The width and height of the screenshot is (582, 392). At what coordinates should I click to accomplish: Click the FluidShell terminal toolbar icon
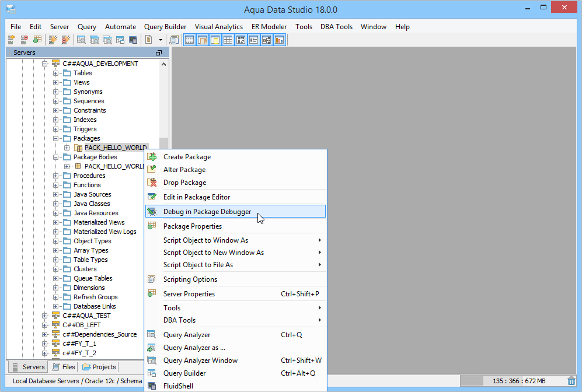point(133,40)
